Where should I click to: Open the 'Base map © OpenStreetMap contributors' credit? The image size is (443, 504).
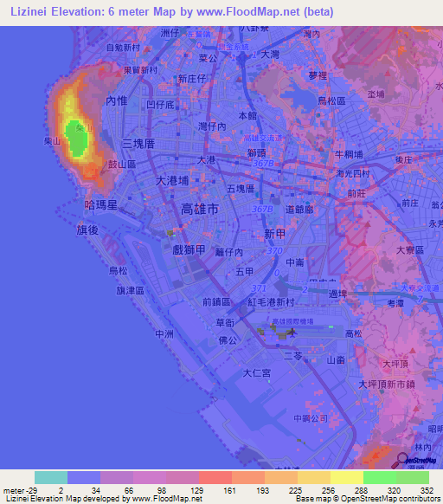[x=368, y=499]
